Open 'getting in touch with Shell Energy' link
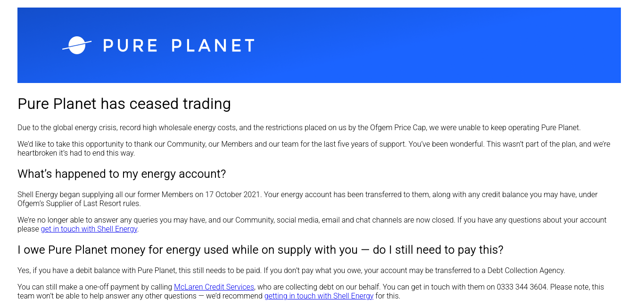Screen dimensions: 644x307 click(319, 296)
